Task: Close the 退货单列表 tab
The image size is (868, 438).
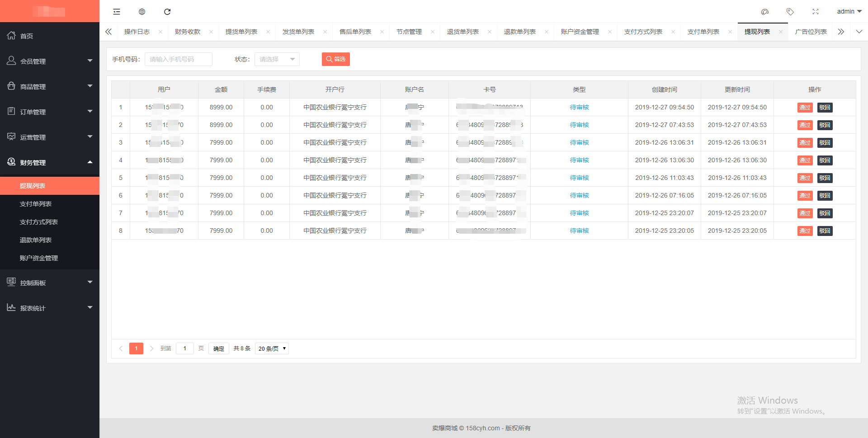Action: pyautogui.click(x=490, y=32)
